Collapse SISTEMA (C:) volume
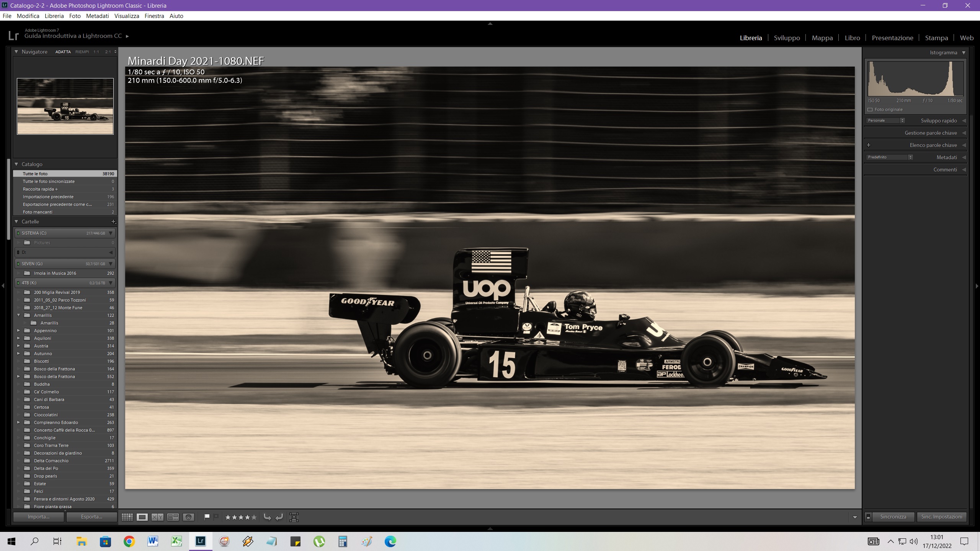The width and height of the screenshot is (980, 551). click(x=111, y=233)
